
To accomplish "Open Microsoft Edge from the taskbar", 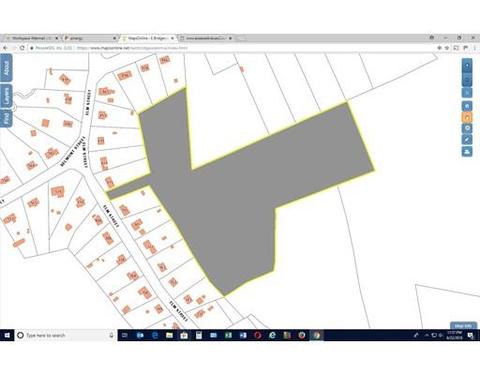I will pyautogui.click(x=155, y=335).
